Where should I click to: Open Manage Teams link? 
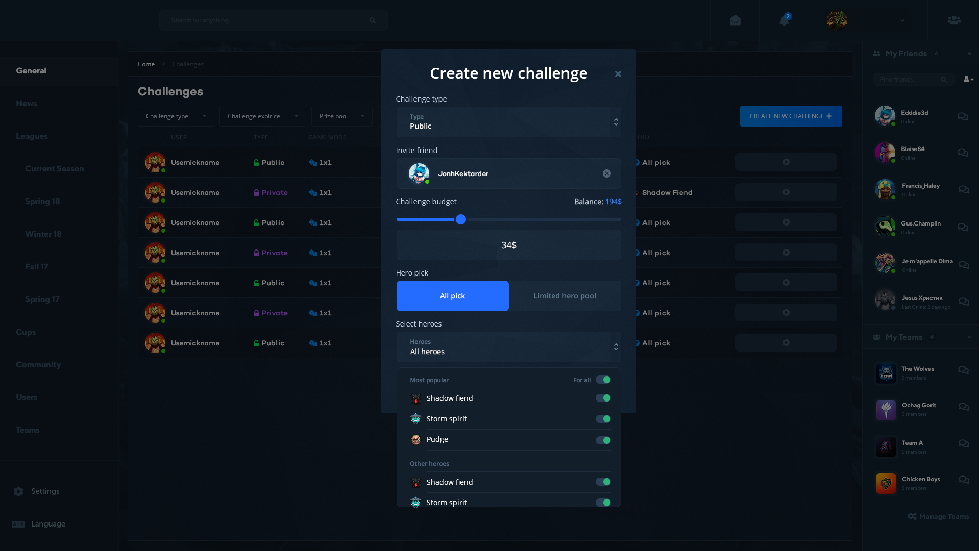pyautogui.click(x=938, y=516)
